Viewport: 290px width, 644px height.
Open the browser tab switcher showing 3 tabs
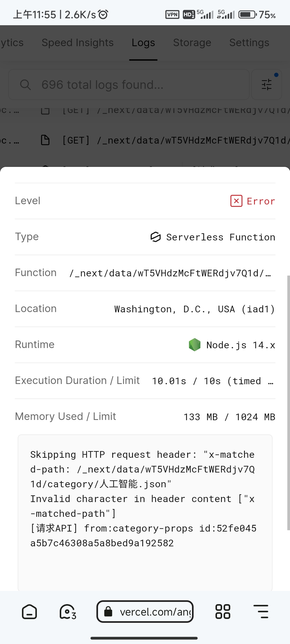(x=67, y=612)
